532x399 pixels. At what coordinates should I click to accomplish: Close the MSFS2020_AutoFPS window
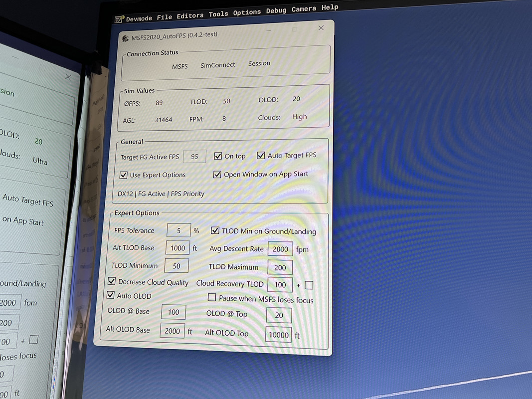[x=321, y=28]
